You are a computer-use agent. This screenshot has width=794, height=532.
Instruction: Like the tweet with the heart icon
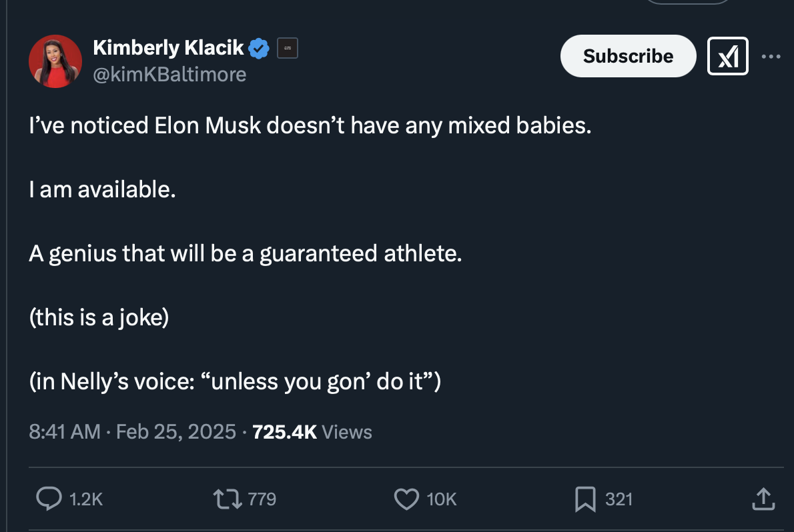(406, 499)
